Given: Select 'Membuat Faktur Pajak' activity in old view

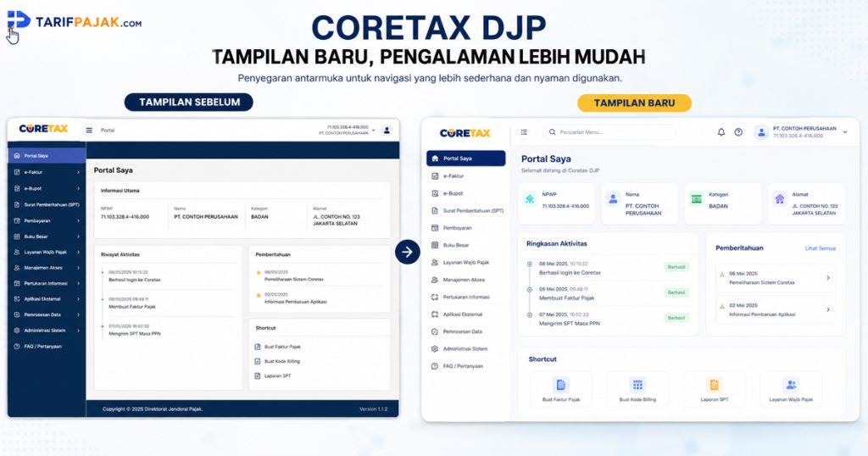Looking at the screenshot, I should tap(132, 307).
